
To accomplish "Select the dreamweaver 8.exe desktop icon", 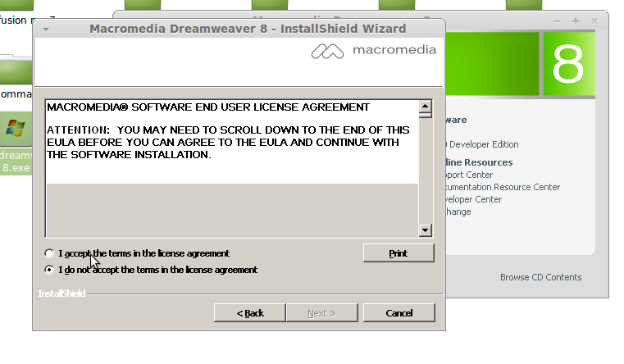I will (16, 143).
